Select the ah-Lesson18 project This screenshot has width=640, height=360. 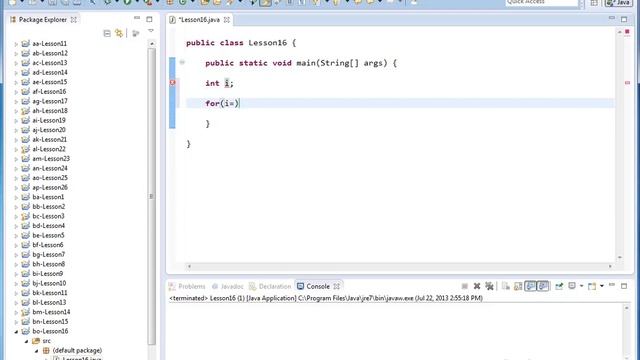50,111
